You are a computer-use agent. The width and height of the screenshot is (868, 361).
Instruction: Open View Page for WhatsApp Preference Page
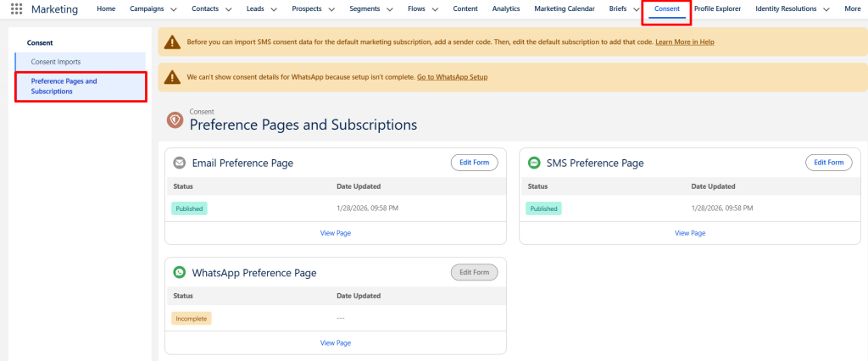point(336,342)
